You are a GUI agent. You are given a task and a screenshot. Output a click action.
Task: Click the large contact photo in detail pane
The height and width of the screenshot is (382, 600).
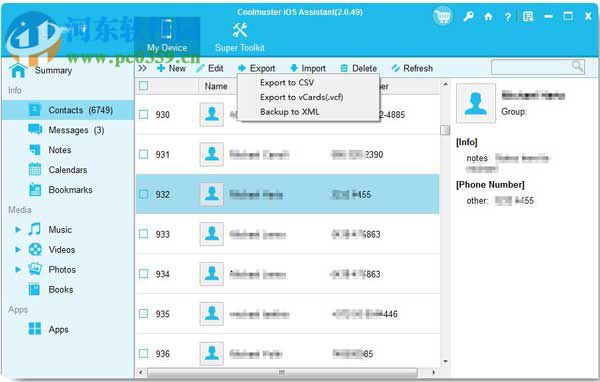point(476,103)
